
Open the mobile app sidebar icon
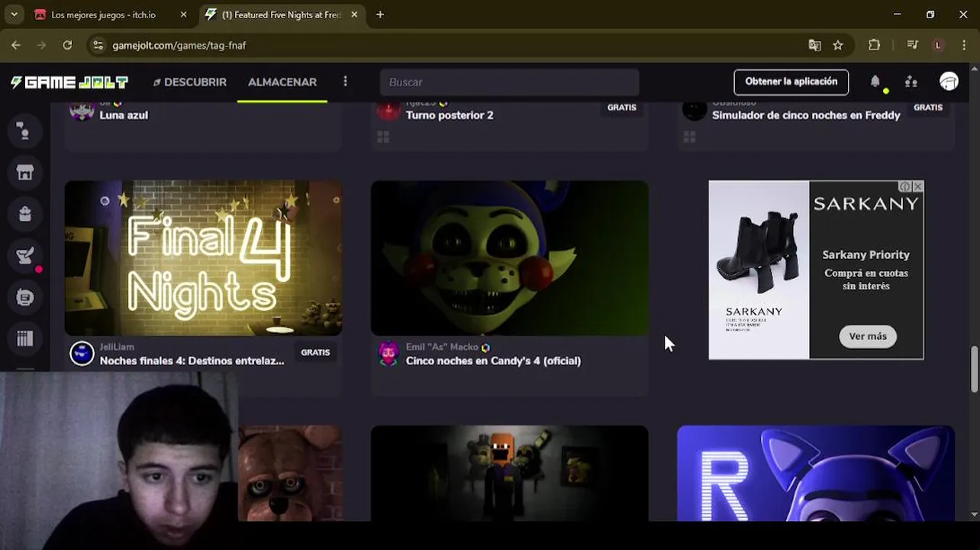(x=24, y=297)
